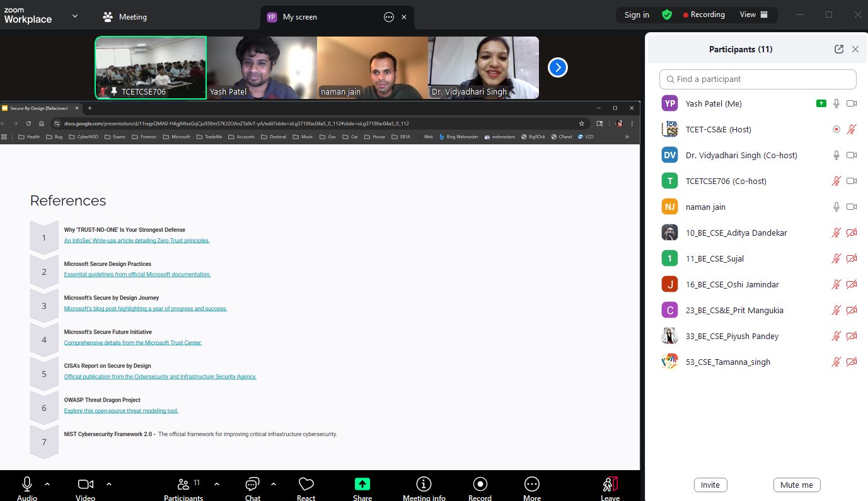Expand the Audio options chevron

(47, 484)
